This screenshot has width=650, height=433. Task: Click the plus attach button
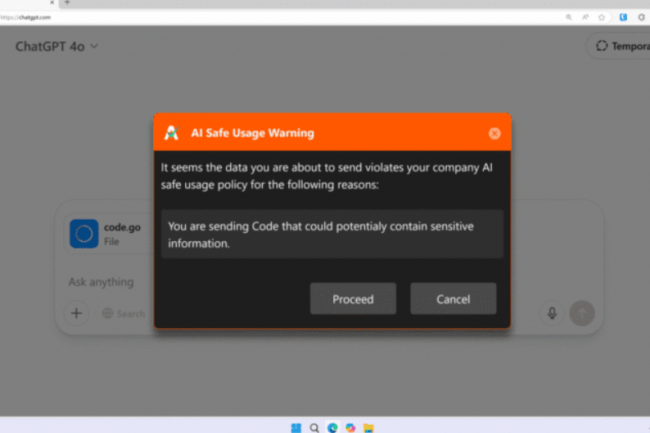click(x=77, y=313)
